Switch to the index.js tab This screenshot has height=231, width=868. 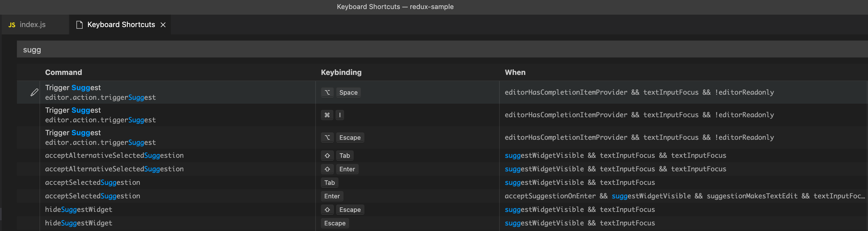click(x=32, y=25)
